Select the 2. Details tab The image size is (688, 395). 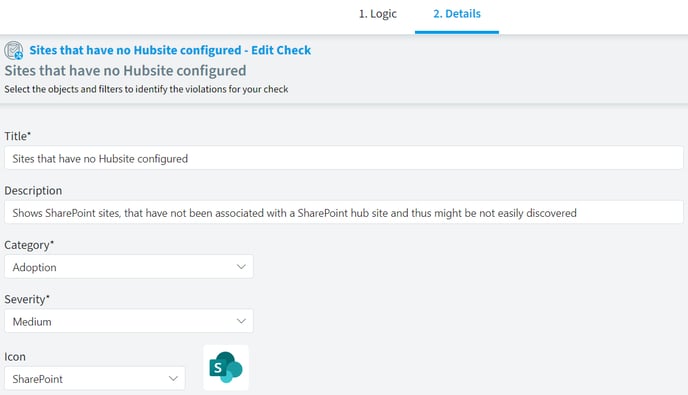pyautogui.click(x=457, y=14)
